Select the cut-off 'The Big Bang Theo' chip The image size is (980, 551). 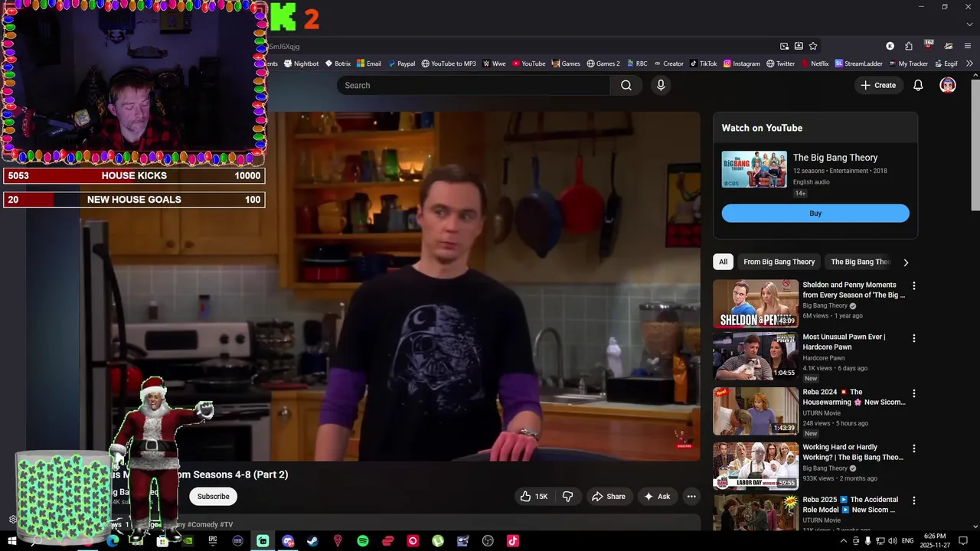pyautogui.click(x=861, y=262)
